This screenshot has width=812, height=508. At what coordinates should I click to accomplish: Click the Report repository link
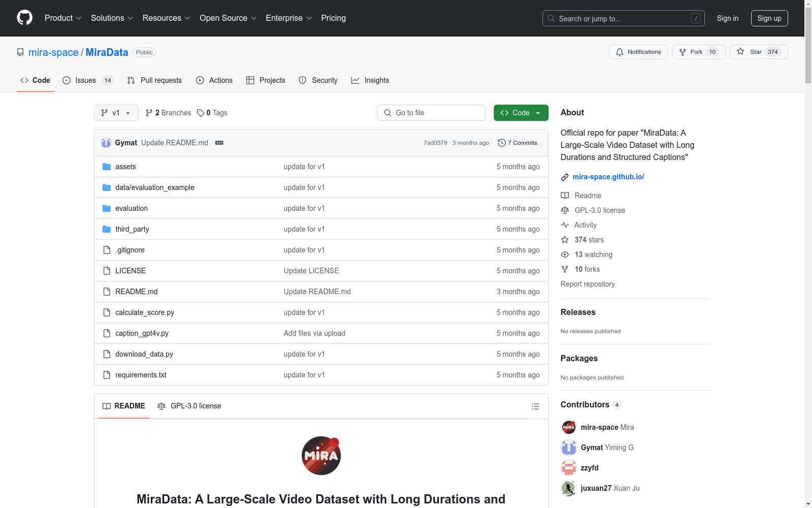point(588,284)
